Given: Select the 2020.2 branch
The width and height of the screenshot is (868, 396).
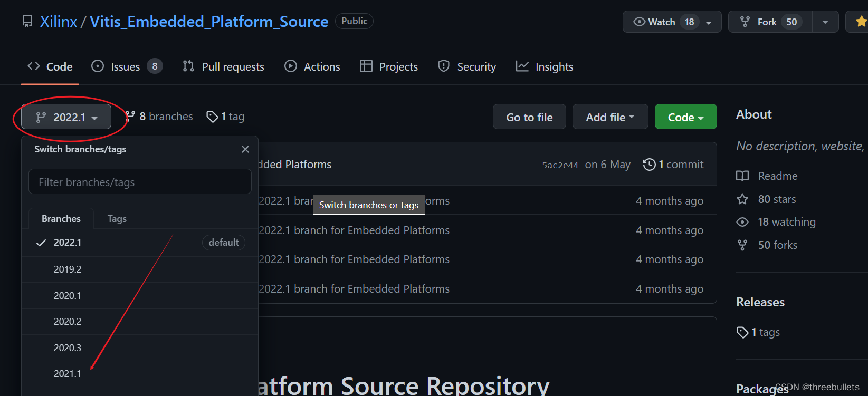Looking at the screenshot, I should (140, 322).
